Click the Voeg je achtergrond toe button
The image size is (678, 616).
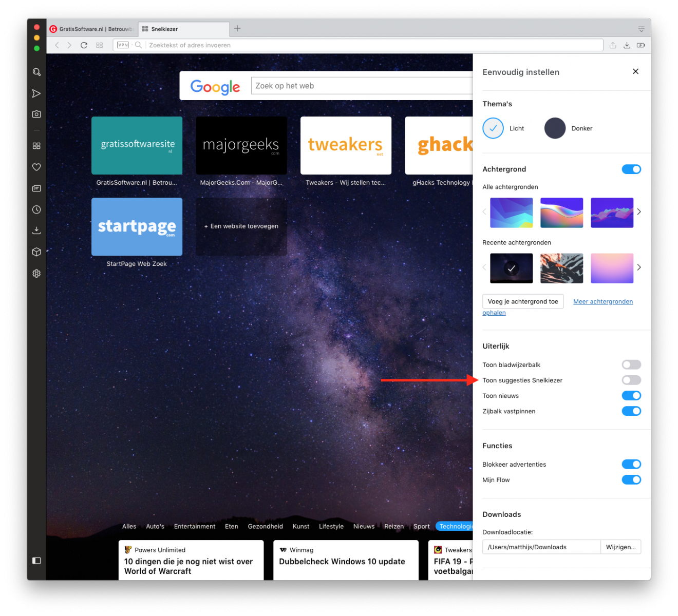(523, 302)
